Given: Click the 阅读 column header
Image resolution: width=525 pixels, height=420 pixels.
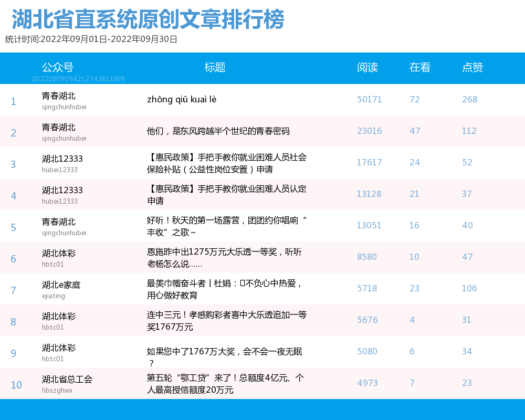Looking at the screenshot, I should coord(367,67).
